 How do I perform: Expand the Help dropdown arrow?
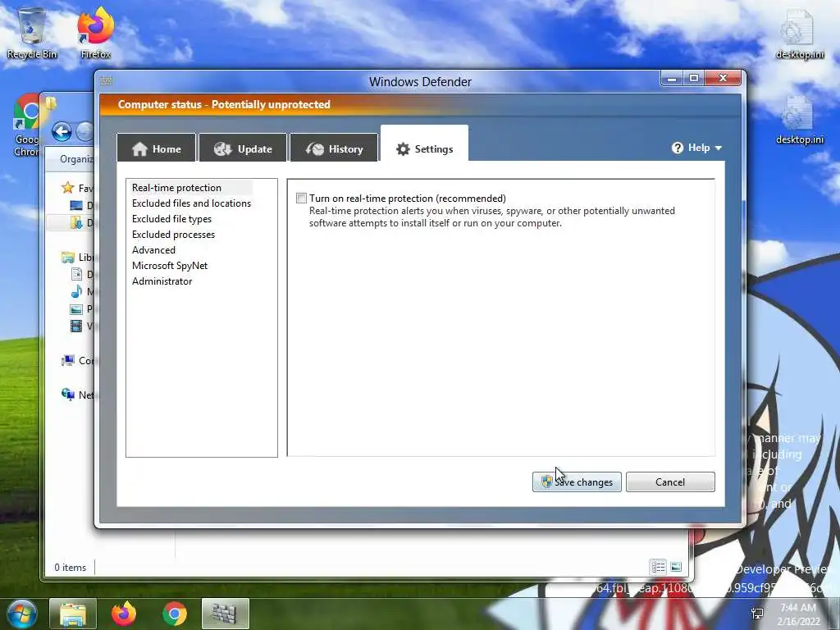pos(719,148)
